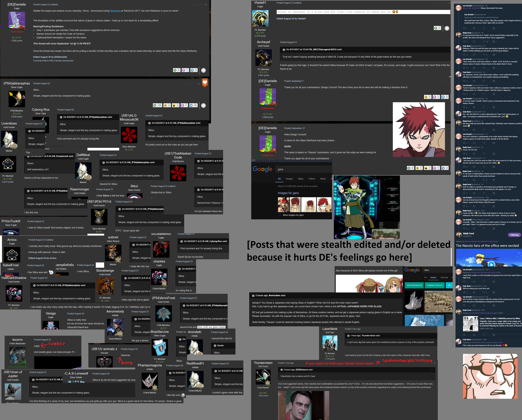Message icon under Cole Kent's "Haters will be haters" tweet
522x420 pixels.
[494, 55]
